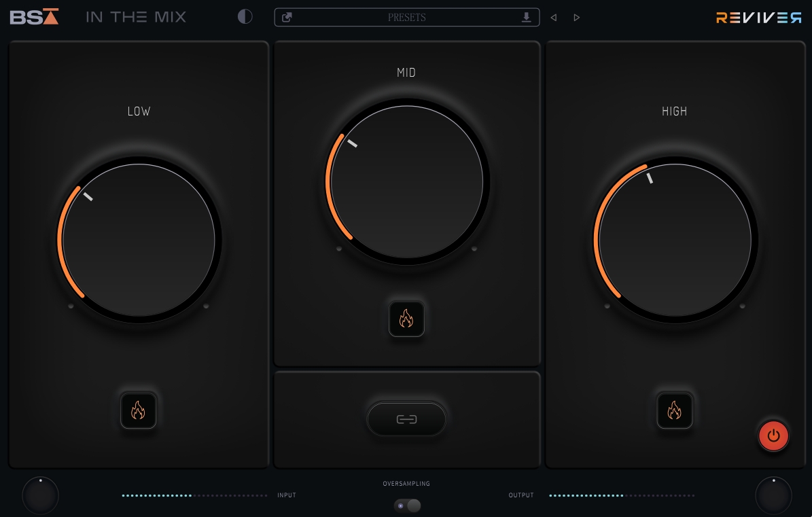The height and width of the screenshot is (517, 812).
Task: Open the preset export icon
Action: (287, 18)
